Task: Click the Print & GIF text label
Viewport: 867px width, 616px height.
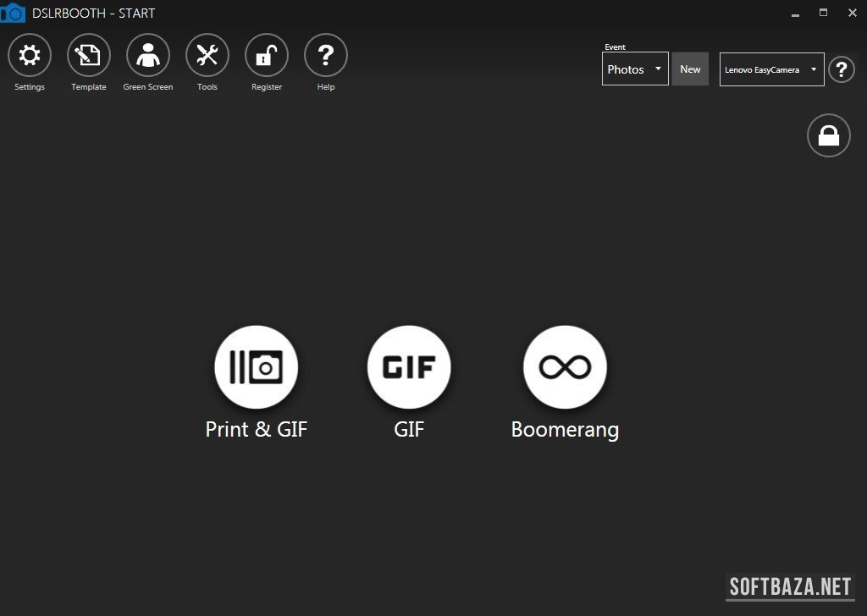Action: coord(257,430)
